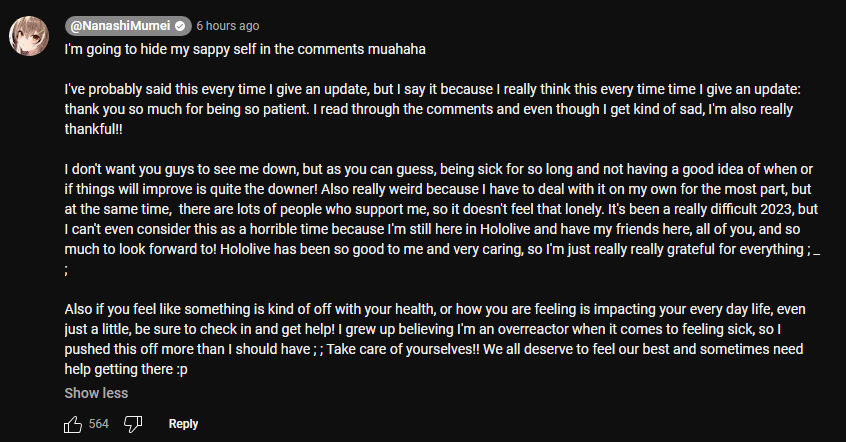Click the word "thankful!!" in the comment
The height and width of the screenshot is (442, 846).
click(93, 129)
